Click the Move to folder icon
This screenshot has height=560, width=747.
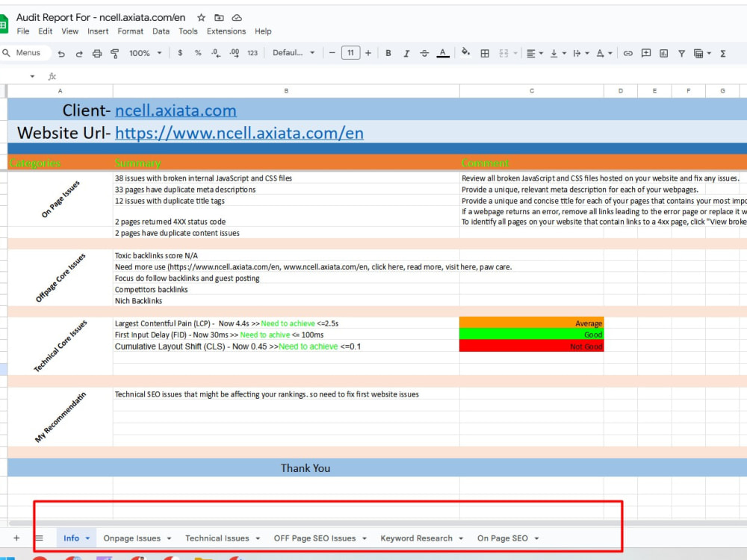[219, 18]
